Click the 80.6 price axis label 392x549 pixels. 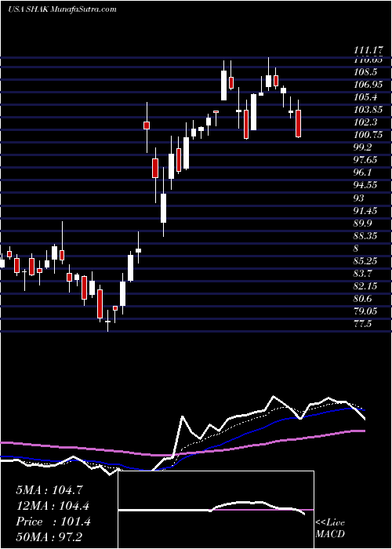click(362, 298)
